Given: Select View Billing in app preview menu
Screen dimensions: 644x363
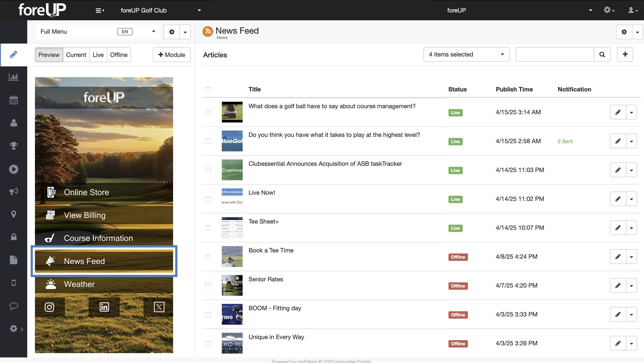Looking at the screenshot, I should click(x=104, y=215).
